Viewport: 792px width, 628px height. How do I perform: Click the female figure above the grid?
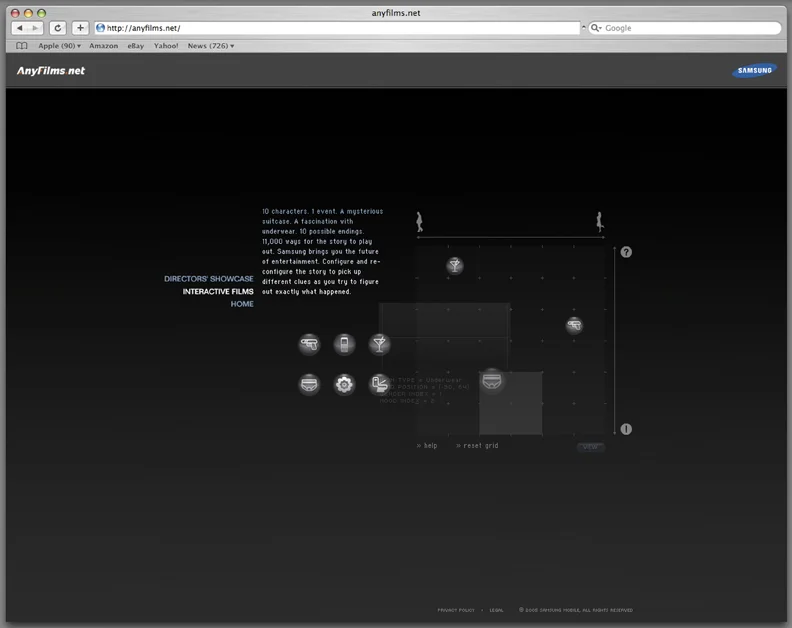point(600,222)
